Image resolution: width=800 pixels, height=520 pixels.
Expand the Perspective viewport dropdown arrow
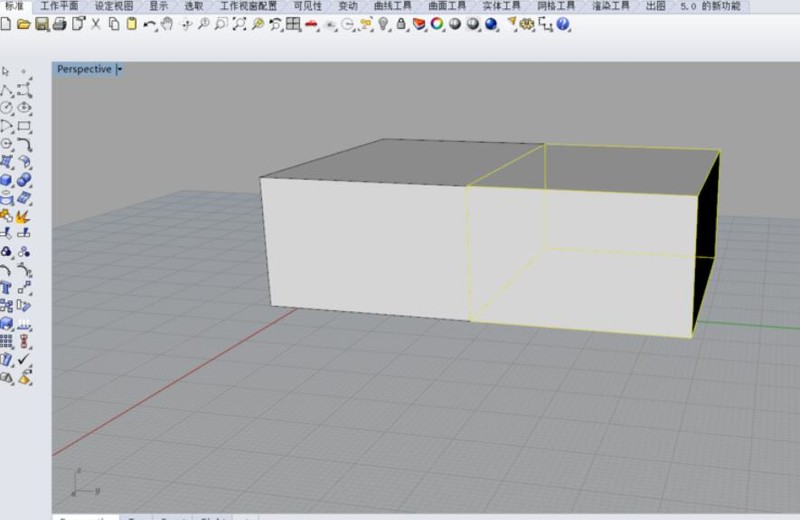(119, 69)
